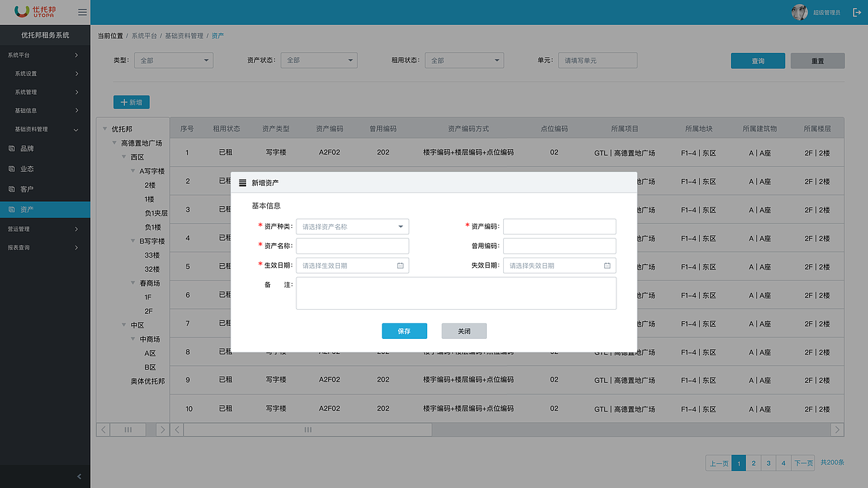The width and height of the screenshot is (868, 488).
Task: Click into the 备注 textarea
Action: tap(456, 293)
